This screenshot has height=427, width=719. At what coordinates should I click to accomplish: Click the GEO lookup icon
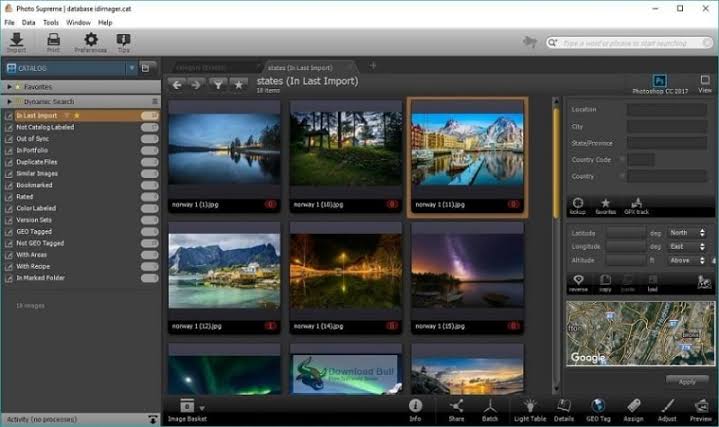click(578, 206)
